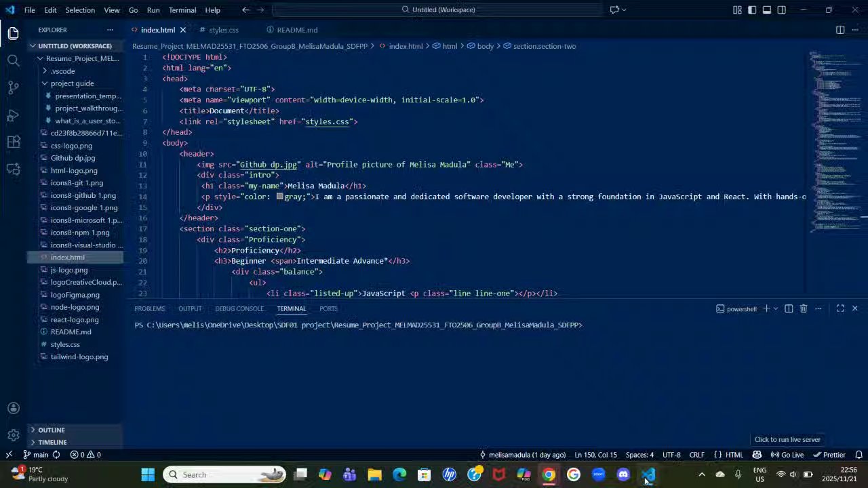Open css-logo.png in explorer

(x=71, y=146)
